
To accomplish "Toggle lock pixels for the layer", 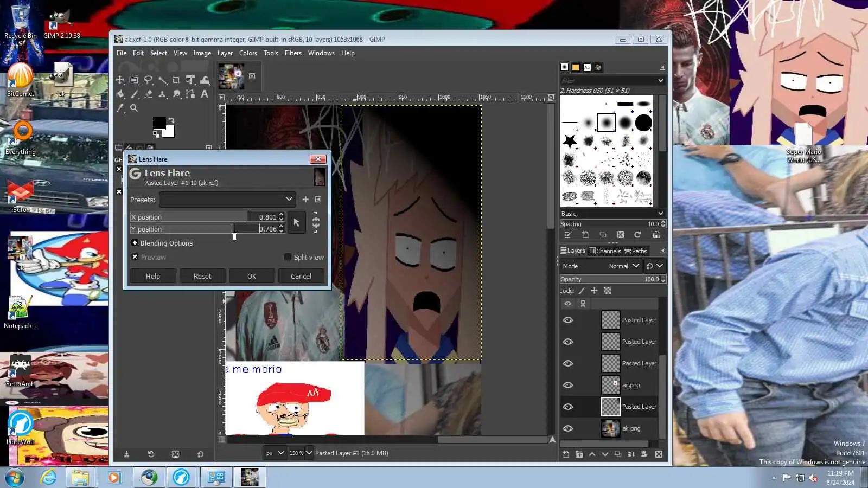I will point(582,291).
